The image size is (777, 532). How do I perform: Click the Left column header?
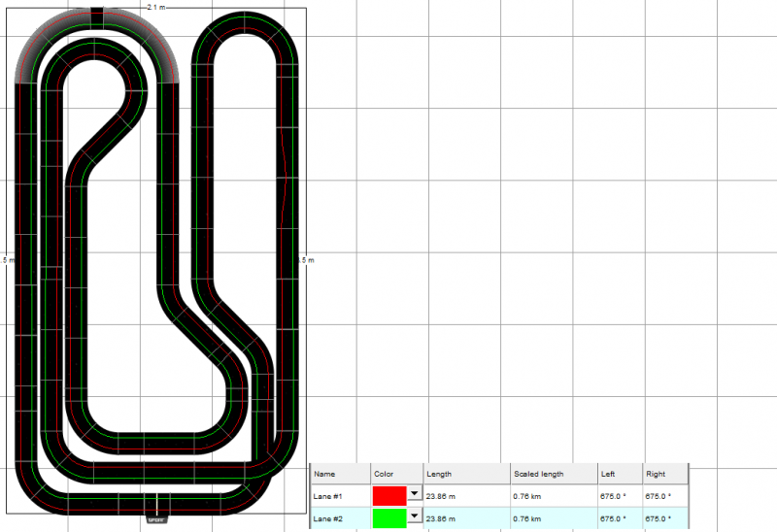tap(619, 474)
